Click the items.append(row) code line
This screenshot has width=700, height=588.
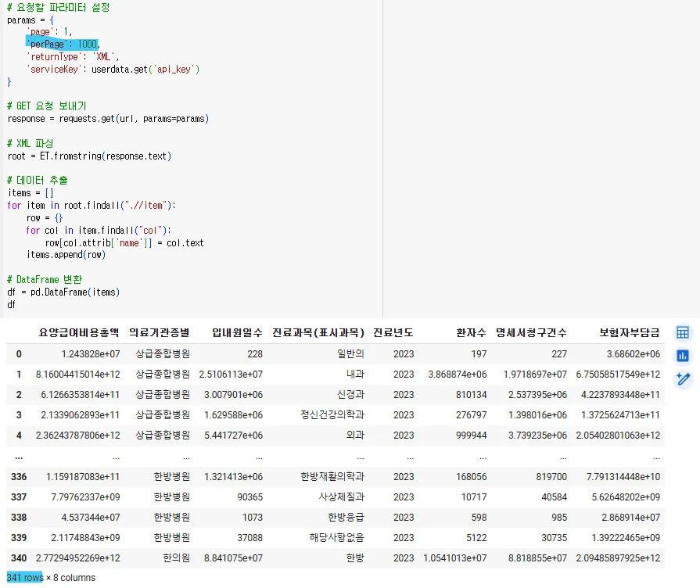[66, 255]
